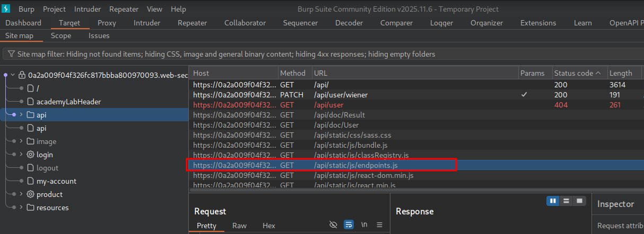The width and height of the screenshot is (644, 234).
Task: Open the Collaborator tab
Action: 245,23
